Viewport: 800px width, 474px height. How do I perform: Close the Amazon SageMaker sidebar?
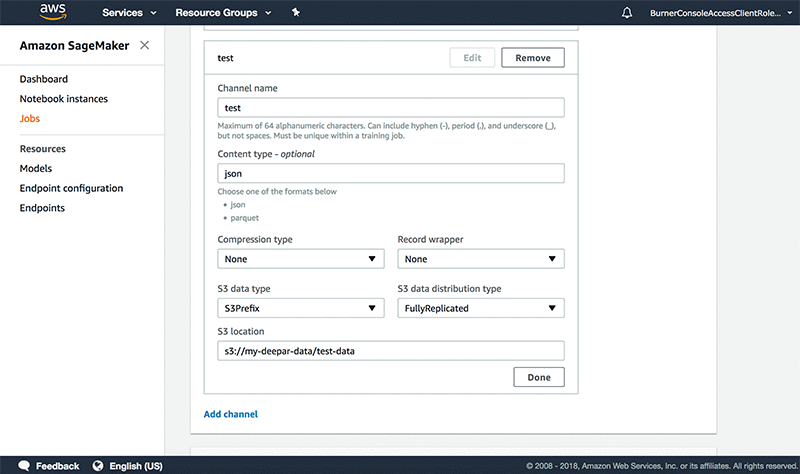pos(144,45)
